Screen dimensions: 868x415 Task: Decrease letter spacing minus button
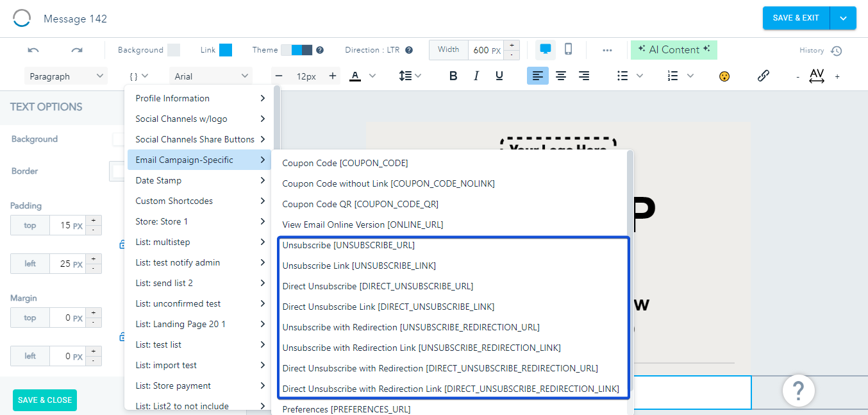point(797,77)
